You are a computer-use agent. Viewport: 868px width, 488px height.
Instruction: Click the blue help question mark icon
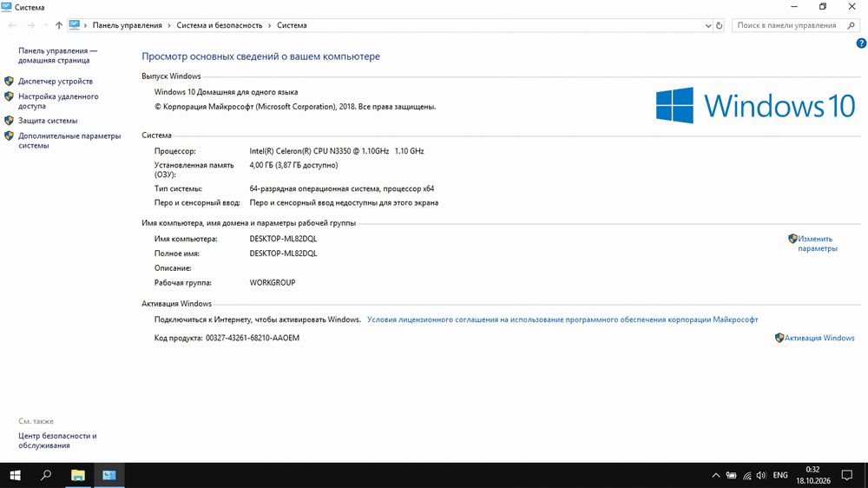[861, 43]
